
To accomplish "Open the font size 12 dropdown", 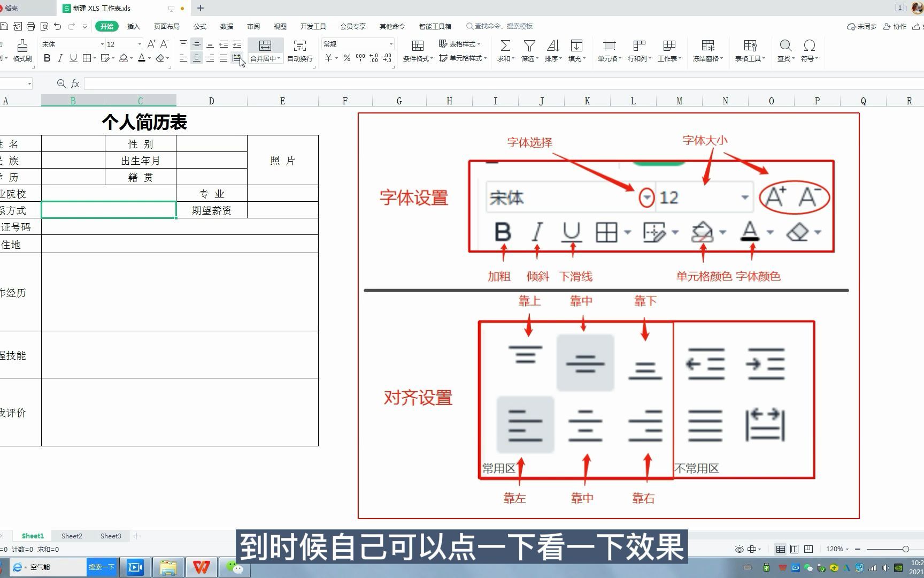I will 140,44.
